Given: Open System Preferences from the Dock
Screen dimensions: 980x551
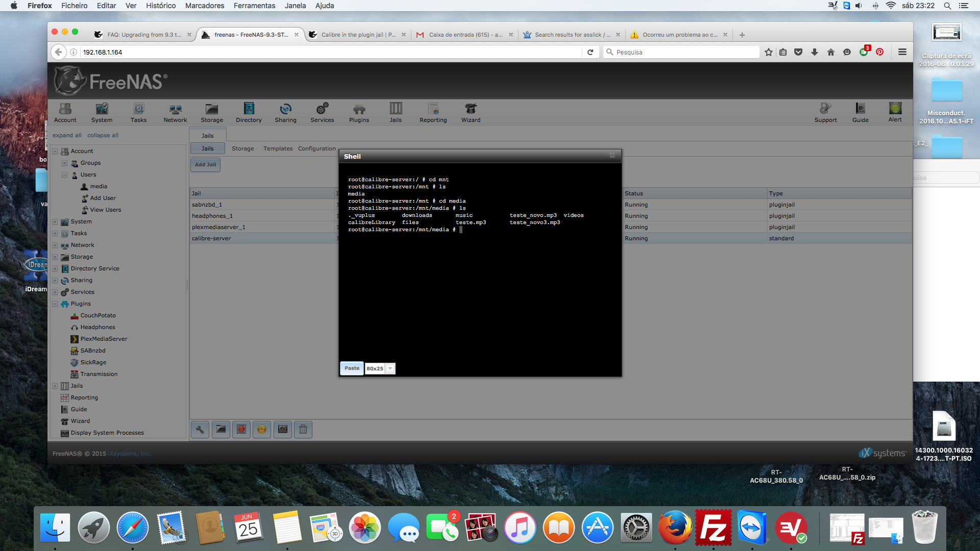Looking at the screenshot, I should pos(636,528).
